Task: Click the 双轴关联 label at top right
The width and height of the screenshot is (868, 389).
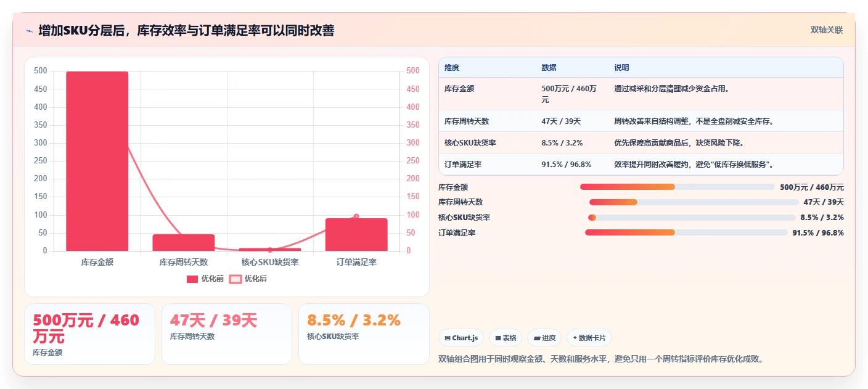Action: coord(826,30)
